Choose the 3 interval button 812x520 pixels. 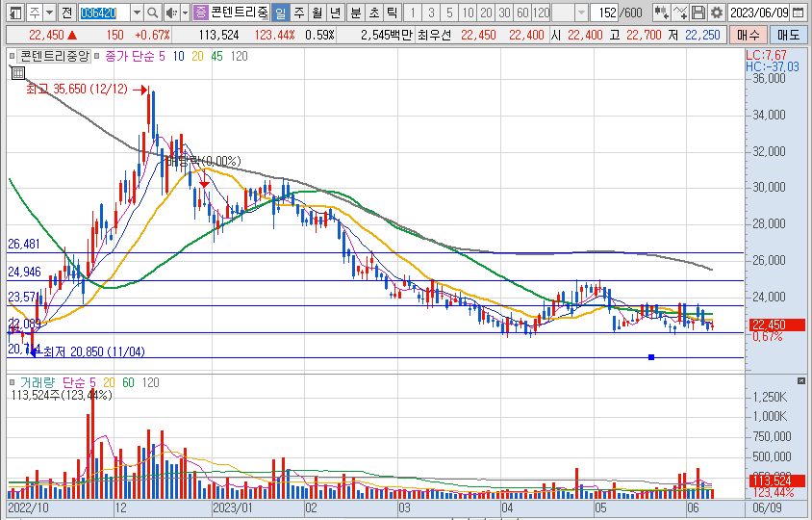coord(431,13)
